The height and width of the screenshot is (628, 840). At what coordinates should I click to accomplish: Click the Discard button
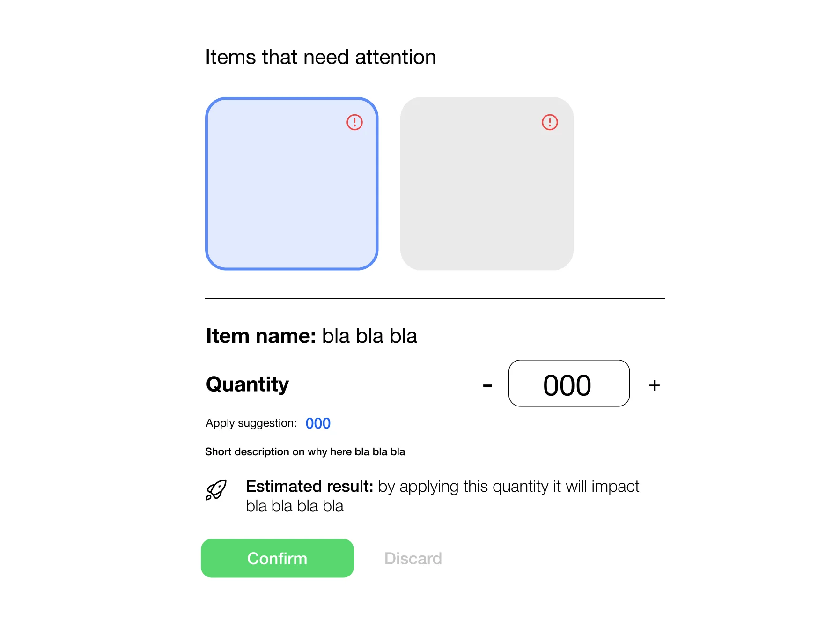[413, 558]
